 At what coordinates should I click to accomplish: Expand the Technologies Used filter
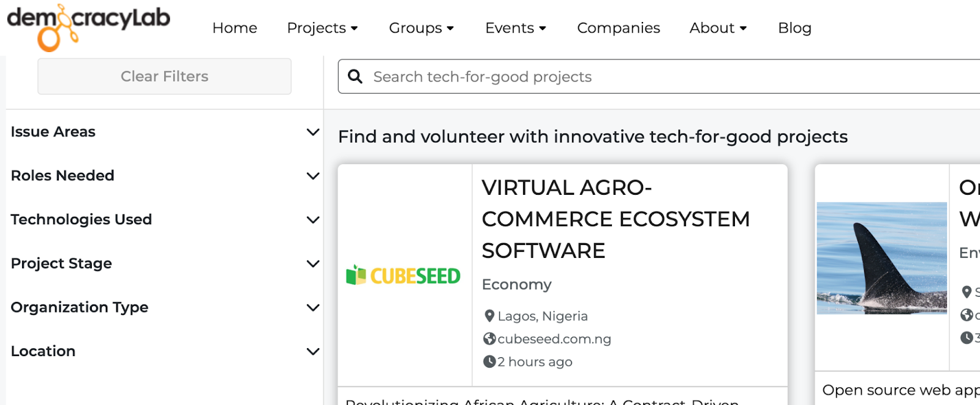(165, 219)
